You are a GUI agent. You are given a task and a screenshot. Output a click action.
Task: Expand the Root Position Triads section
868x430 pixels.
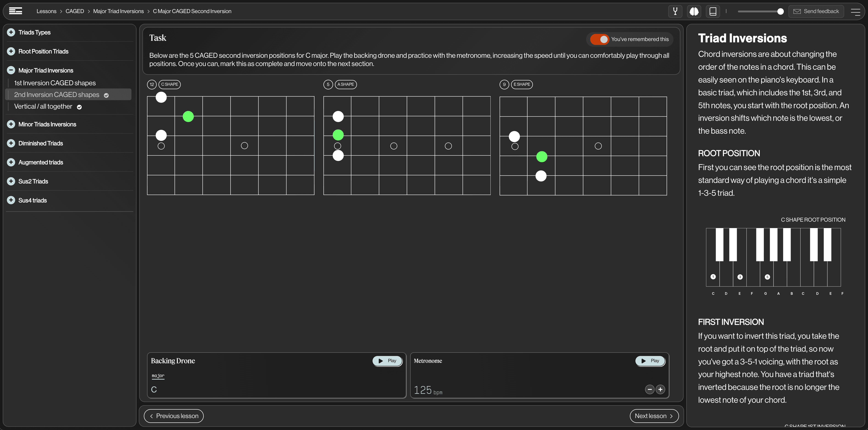[x=11, y=51]
